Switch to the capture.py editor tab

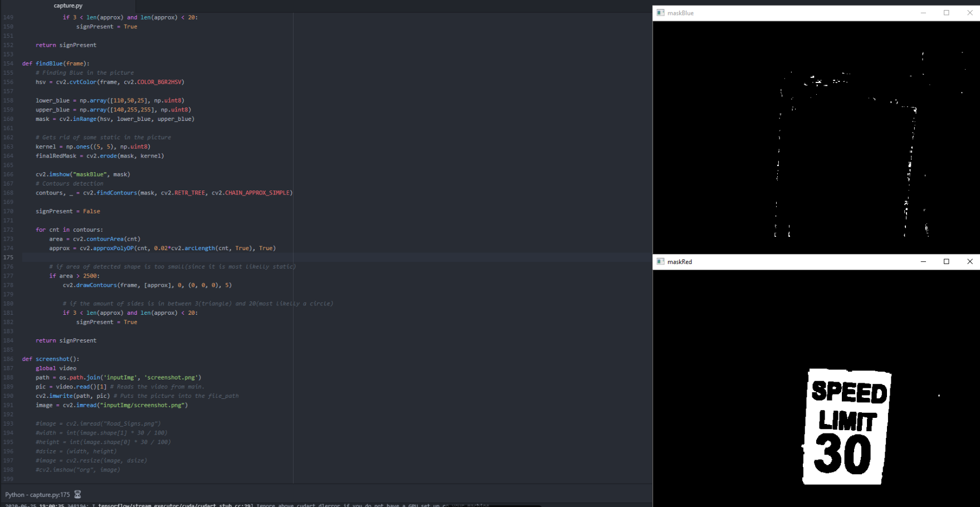point(68,6)
